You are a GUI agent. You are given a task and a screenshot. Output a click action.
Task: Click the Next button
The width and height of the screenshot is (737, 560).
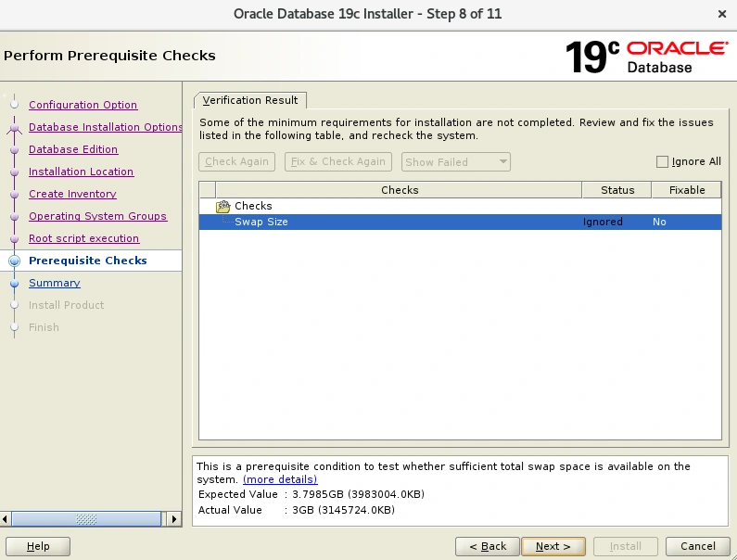[553, 546]
